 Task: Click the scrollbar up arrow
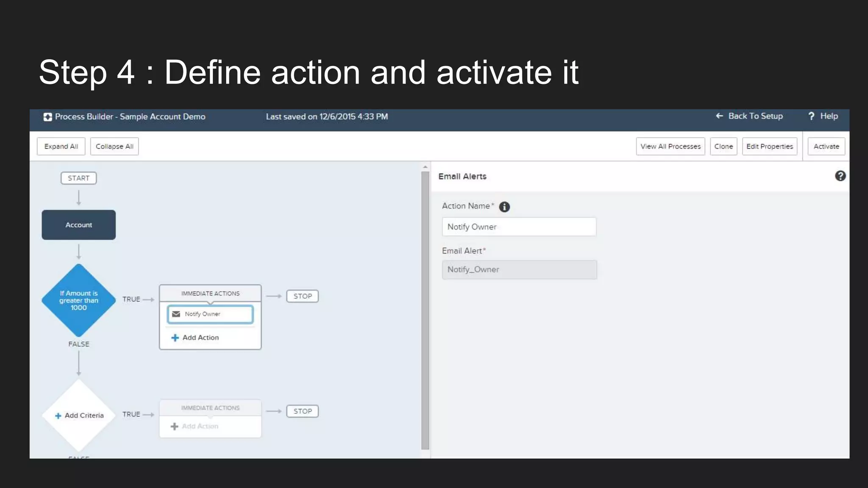[x=425, y=167]
